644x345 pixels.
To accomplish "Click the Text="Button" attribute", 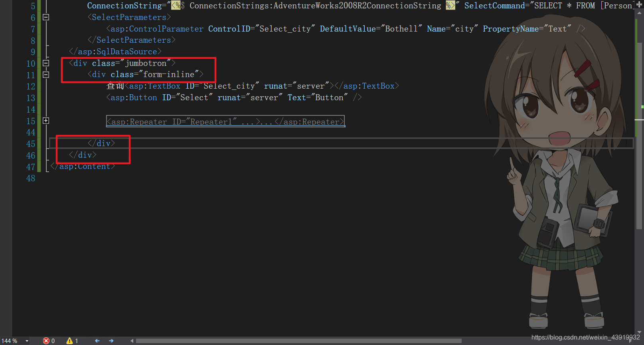I will pyautogui.click(x=318, y=97).
